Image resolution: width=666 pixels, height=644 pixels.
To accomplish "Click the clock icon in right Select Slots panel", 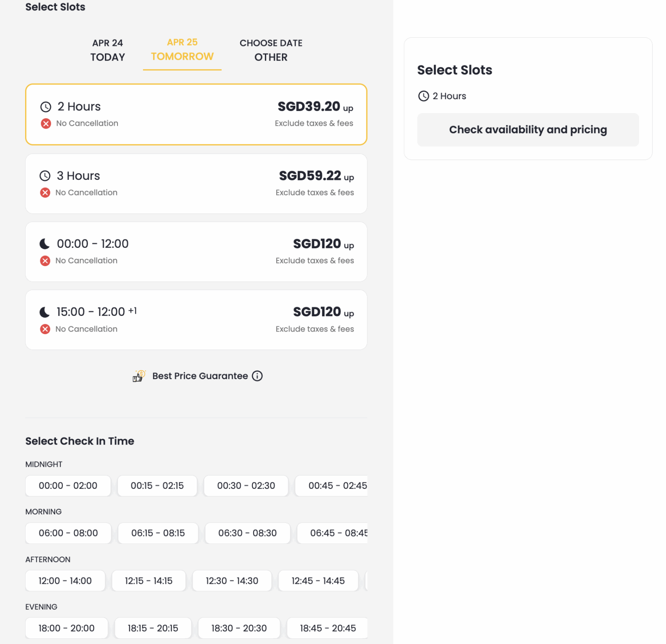I will (424, 96).
